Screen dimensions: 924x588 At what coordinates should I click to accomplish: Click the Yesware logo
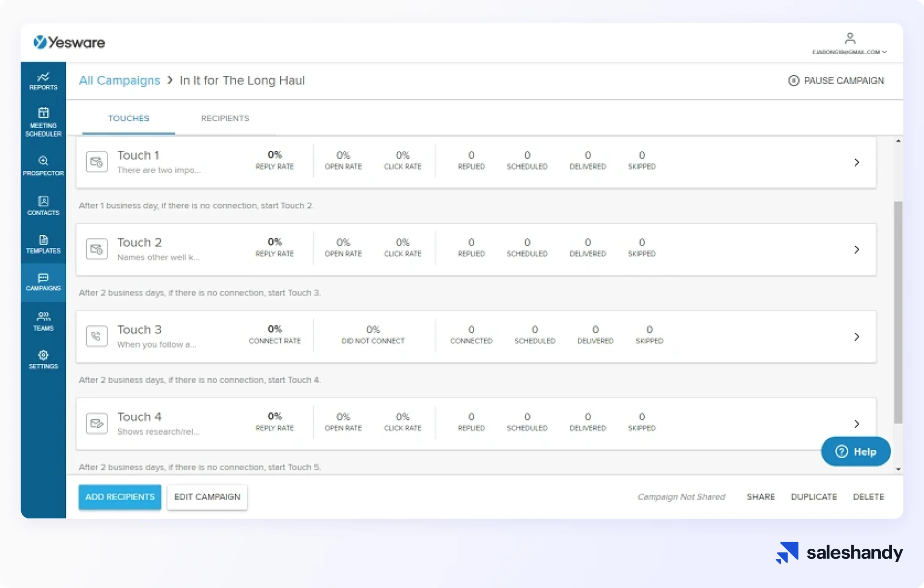coord(69,42)
